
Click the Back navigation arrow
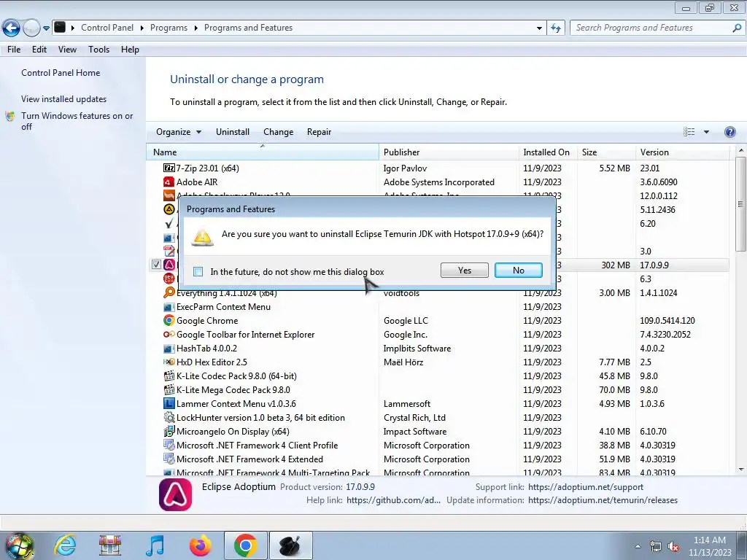click(x=11, y=28)
